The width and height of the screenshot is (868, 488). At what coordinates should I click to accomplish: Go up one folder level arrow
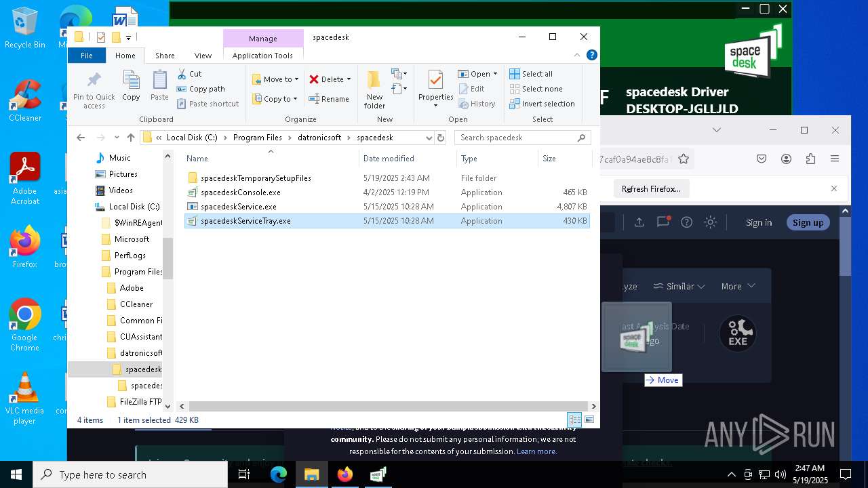pos(131,138)
